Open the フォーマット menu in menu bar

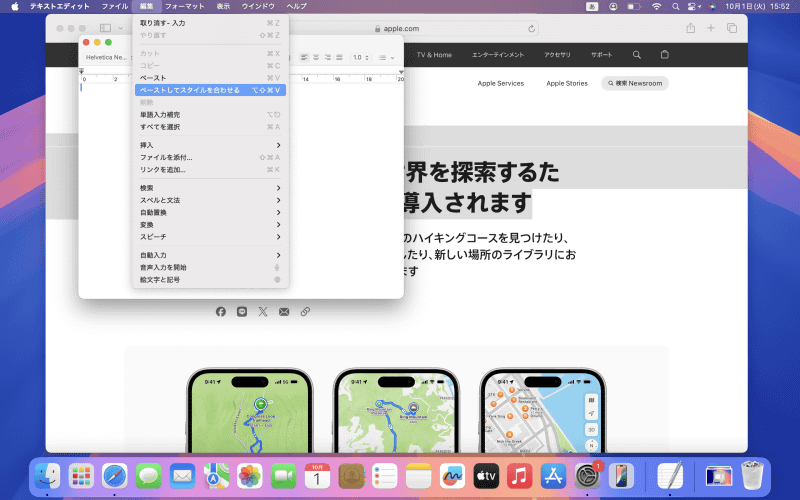point(184,6)
